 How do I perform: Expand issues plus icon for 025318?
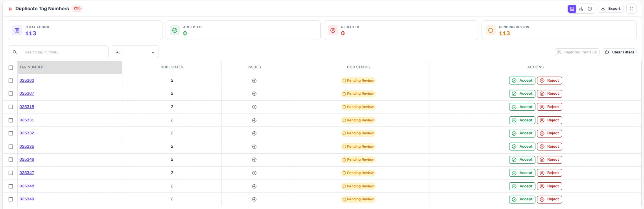(x=254, y=107)
